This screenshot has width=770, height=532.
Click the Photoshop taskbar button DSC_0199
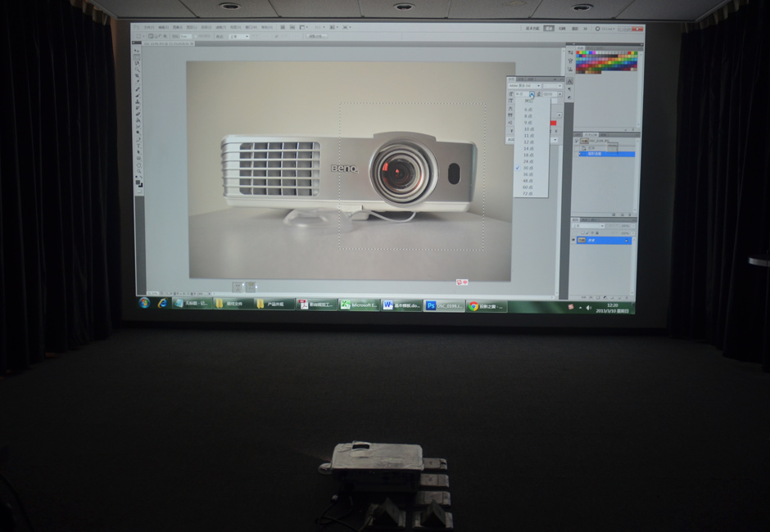[444, 306]
